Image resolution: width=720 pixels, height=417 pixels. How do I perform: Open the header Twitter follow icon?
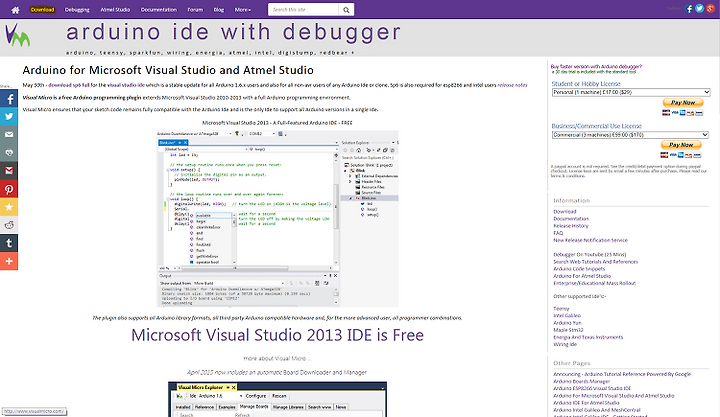(x=699, y=9)
